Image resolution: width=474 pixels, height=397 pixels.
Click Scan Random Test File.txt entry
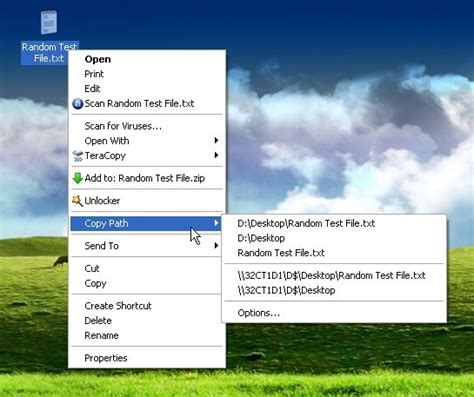(147, 104)
